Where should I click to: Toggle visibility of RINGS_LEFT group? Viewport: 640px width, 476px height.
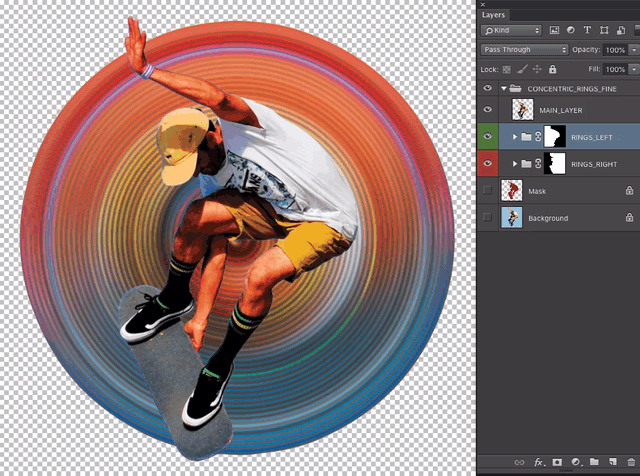tap(487, 136)
